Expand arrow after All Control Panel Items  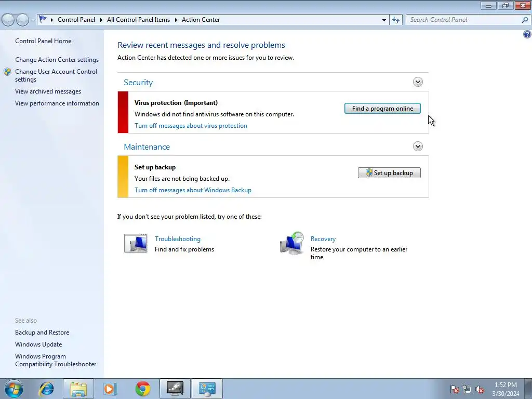pyautogui.click(x=176, y=20)
